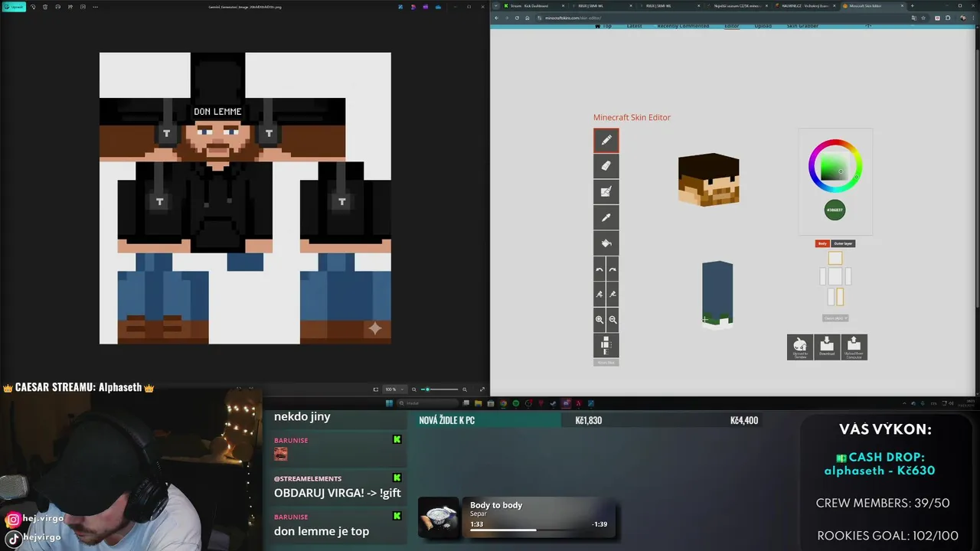Open the Skin Grabber nav tab
This screenshot has width=980, height=551.
click(x=802, y=26)
